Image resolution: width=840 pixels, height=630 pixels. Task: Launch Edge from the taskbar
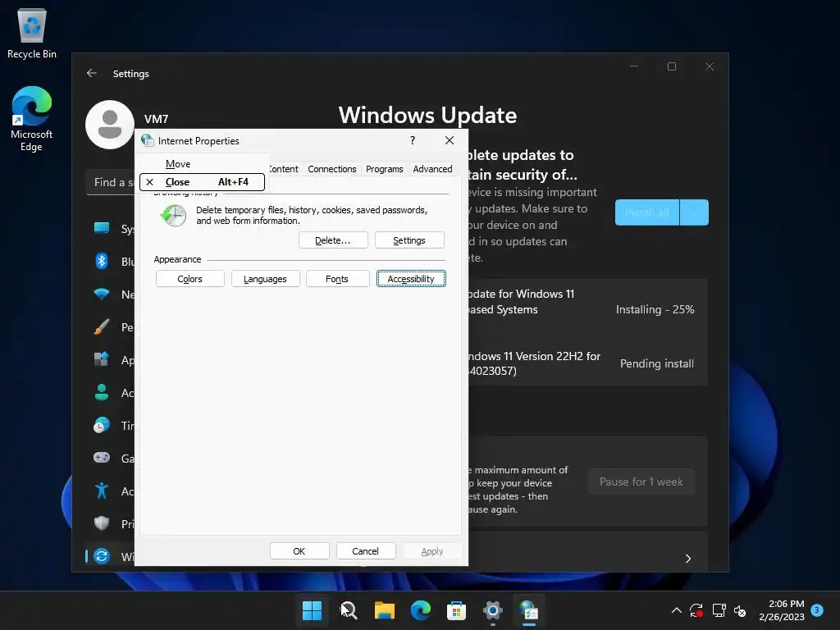[421, 610]
